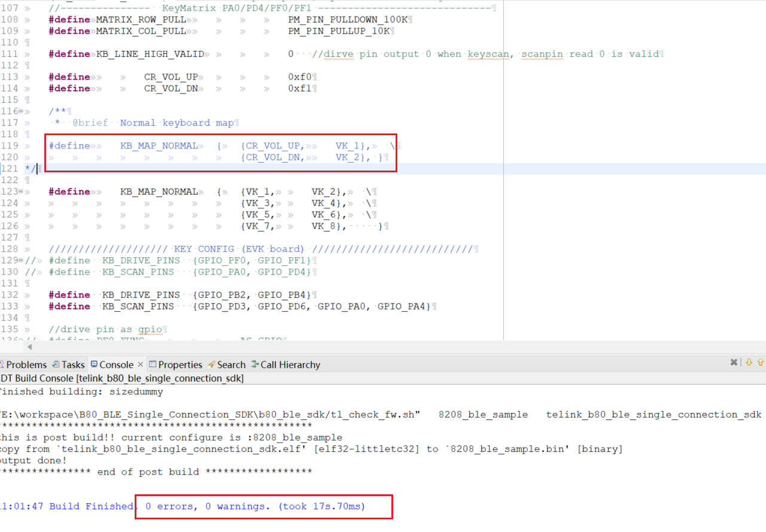Click the editor horizontal scrollbar left arrow

point(29,346)
